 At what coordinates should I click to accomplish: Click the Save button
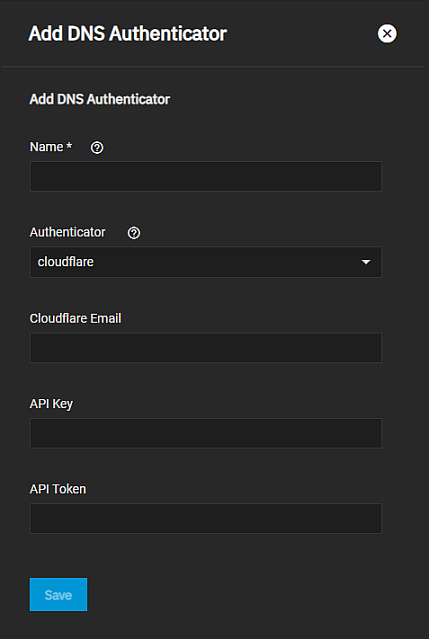pyautogui.click(x=58, y=595)
